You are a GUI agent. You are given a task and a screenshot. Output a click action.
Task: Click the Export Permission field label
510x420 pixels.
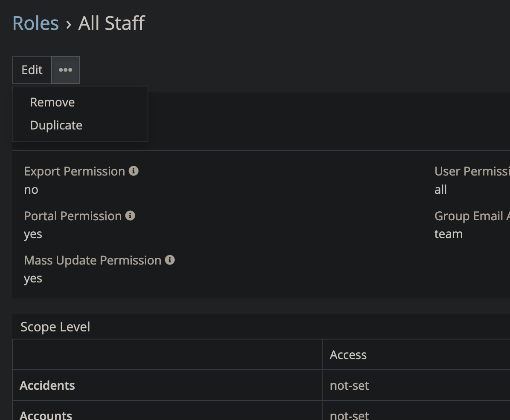74,171
